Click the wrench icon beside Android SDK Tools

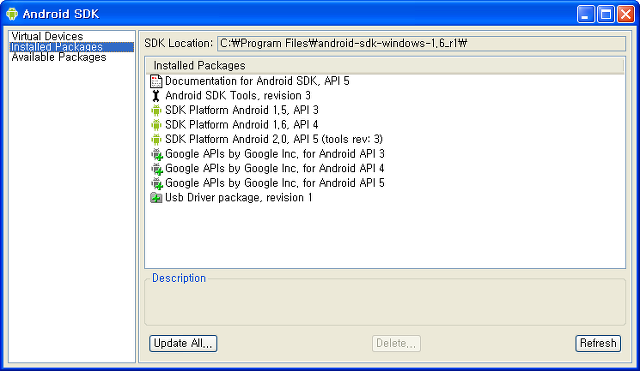(156, 96)
